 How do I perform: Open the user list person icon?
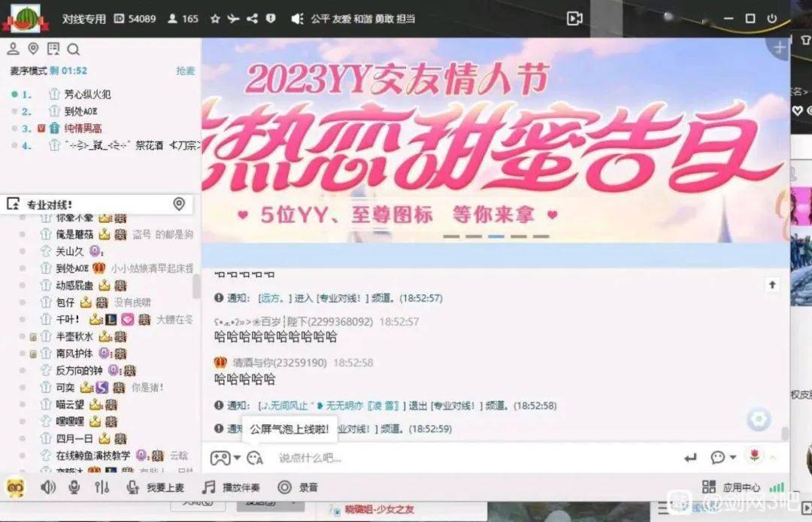(13, 49)
